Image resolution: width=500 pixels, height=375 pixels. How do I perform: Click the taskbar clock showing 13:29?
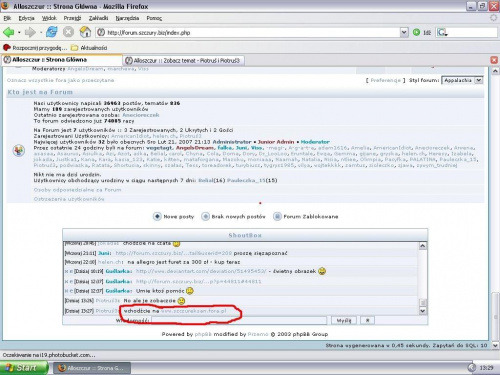[x=486, y=368]
